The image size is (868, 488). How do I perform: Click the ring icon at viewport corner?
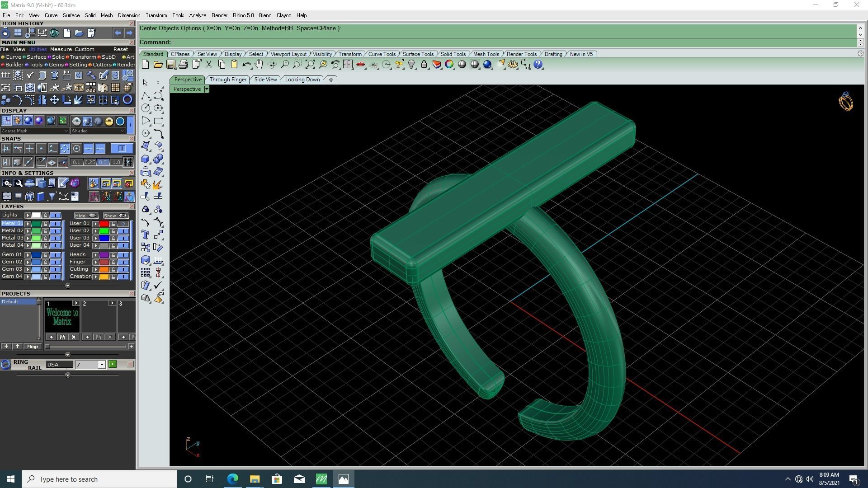(845, 102)
